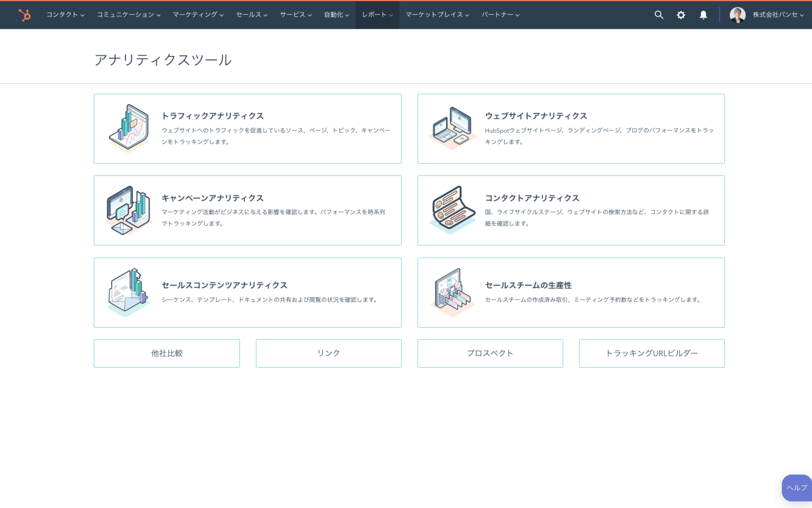Viewport: 812px width, 508px height.
Task: Click the ウェブサイトアナリティクス devices illustration
Action: pyautogui.click(x=452, y=128)
